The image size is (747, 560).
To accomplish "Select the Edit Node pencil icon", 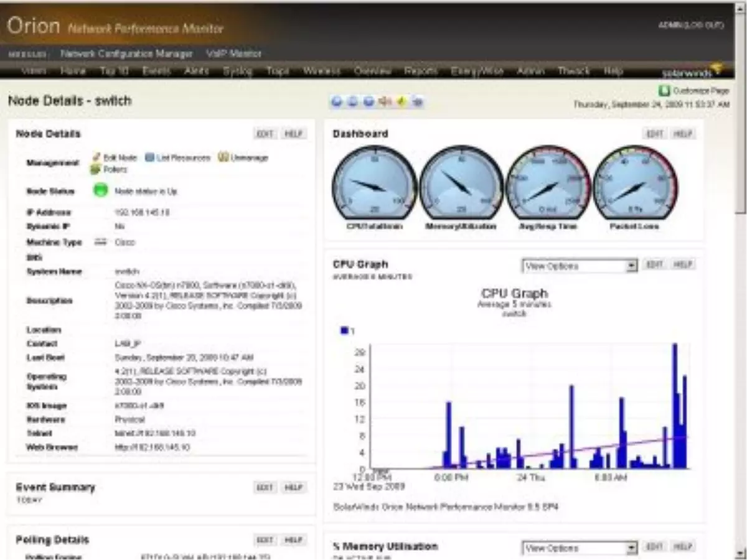I will (x=95, y=157).
